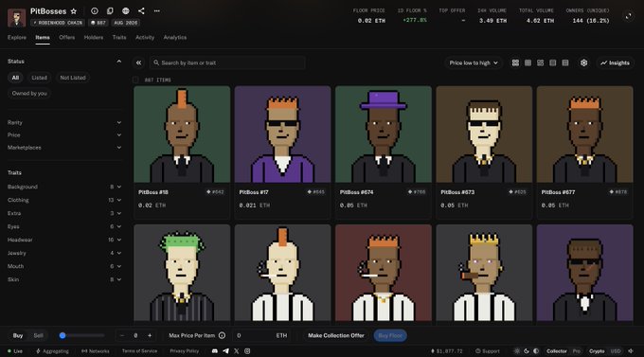The height and width of the screenshot is (357, 644).
Task: Open the collection info icon
Action: click(95, 11)
